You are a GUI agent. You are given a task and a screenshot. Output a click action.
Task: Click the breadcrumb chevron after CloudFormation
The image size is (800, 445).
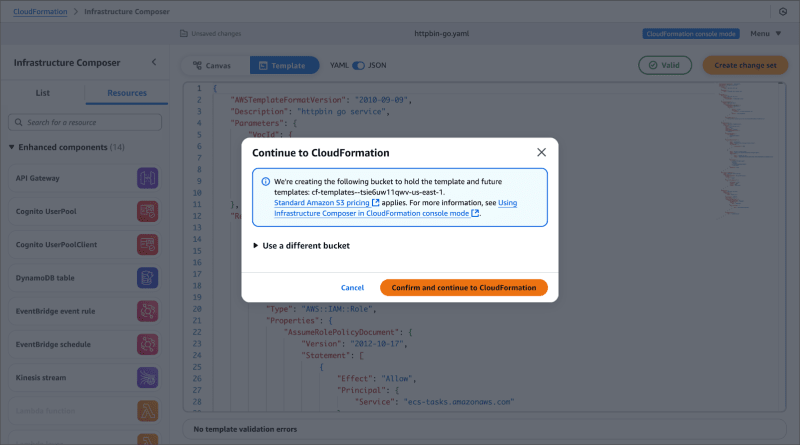click(76, 11)
